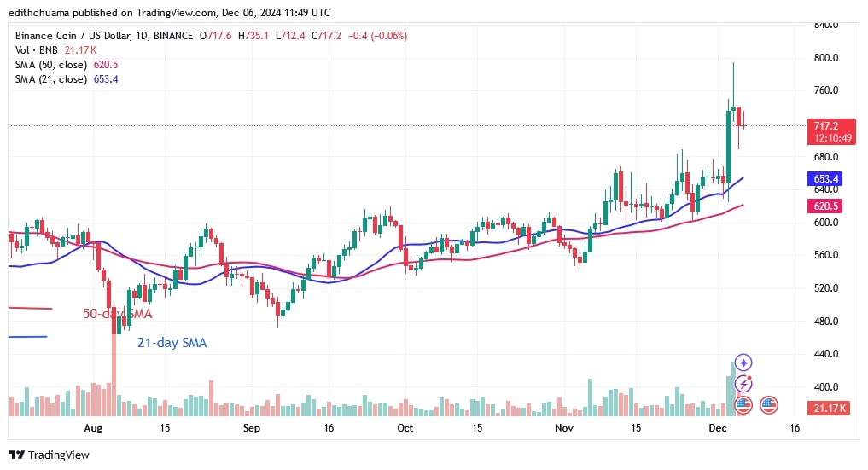868x470 pixels.
Task: Click the 600.0 price axis label
Action: click(x=826, y=223)
